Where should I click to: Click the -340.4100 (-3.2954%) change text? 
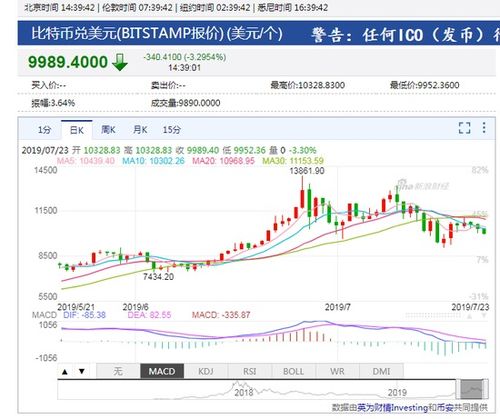pyautogui.click(x=185, y=57)
